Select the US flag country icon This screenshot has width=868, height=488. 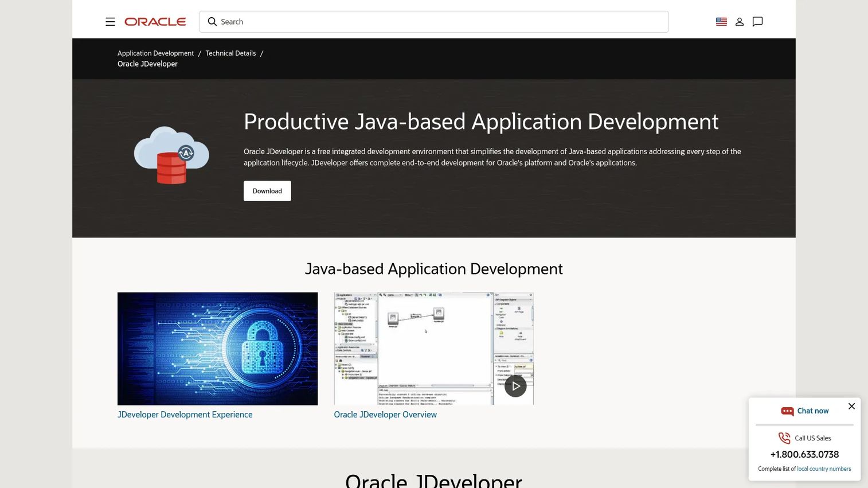721,22
